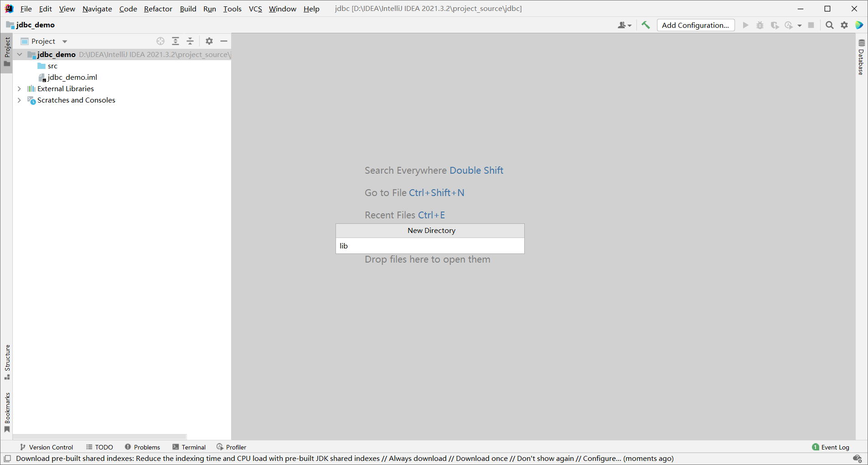
Task: Click the bottom-right status bar indicator icon
Action: 858,458
